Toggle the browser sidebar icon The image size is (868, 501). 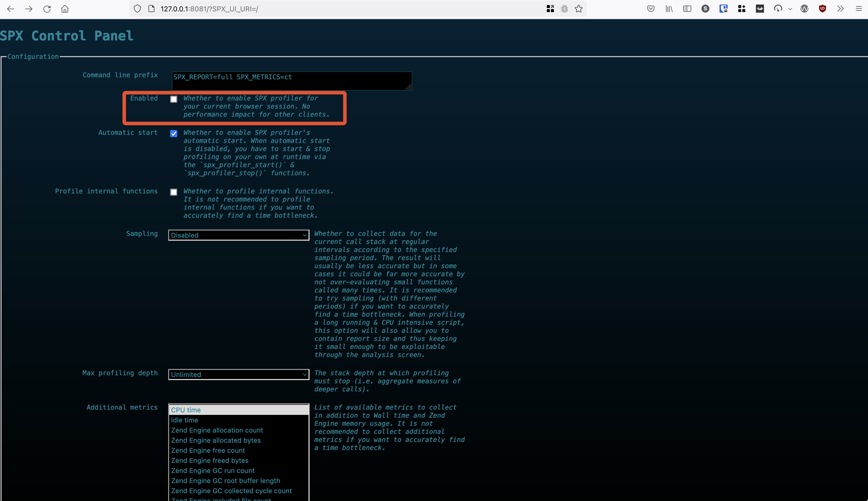[687, 9]
